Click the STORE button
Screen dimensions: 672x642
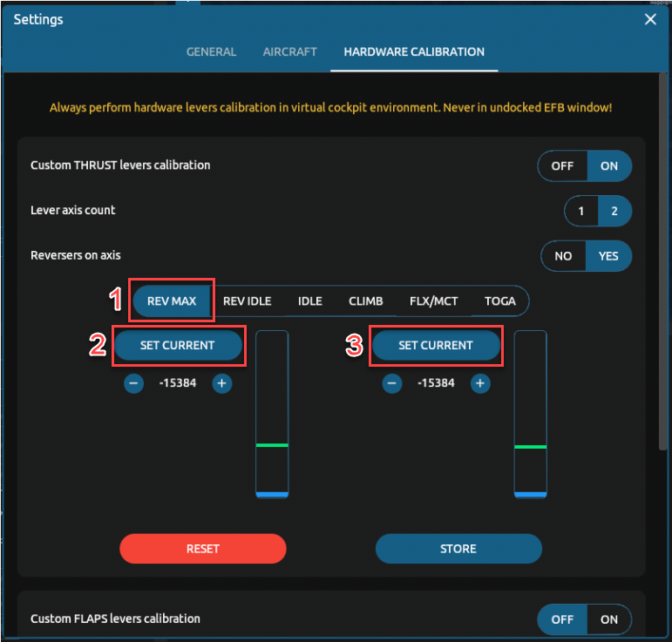pyautogui.click(x=458, y=549)
